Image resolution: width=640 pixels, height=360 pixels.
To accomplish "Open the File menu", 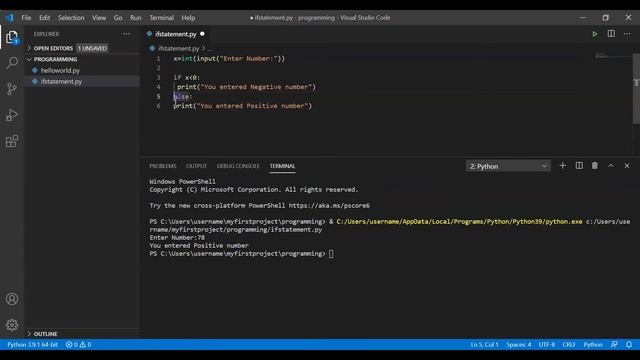I will (27, 18).
